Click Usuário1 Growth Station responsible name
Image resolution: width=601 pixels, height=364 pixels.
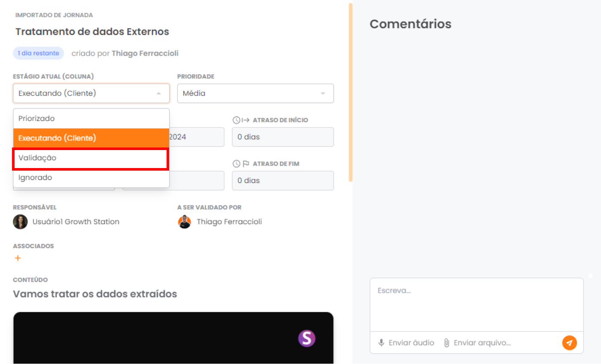[x=76, y=222]
